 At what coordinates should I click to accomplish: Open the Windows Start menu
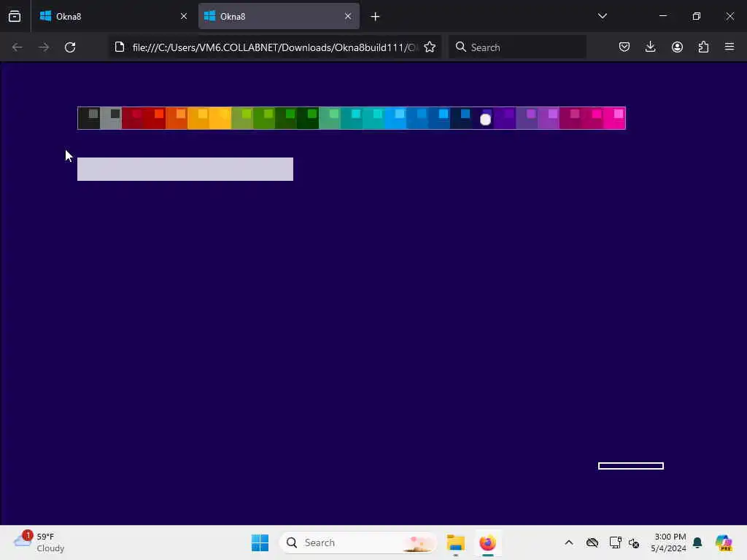260,542
